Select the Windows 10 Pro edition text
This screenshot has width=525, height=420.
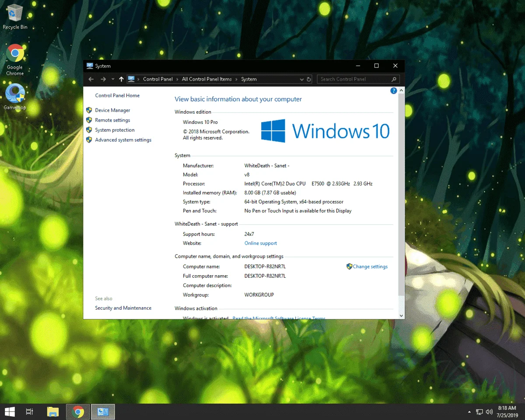200,122
